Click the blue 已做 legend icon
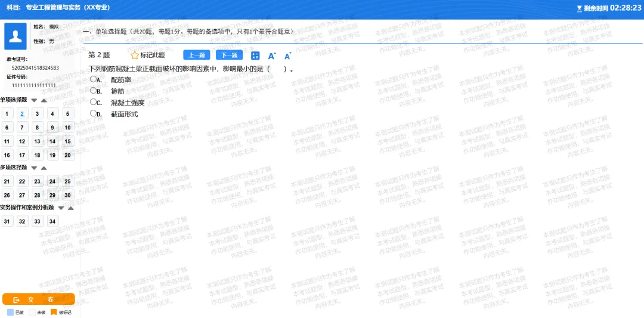This screenshot has width=644, height=318. tap(11, 312)
